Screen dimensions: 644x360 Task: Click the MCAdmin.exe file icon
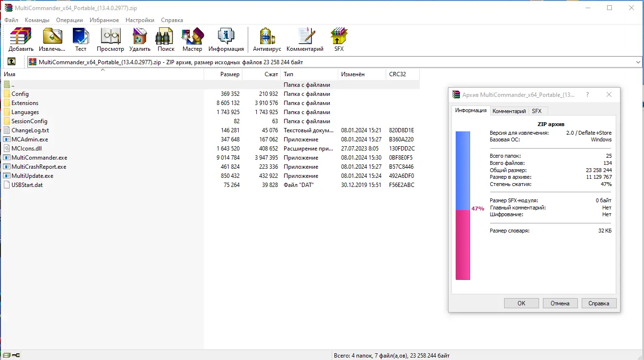pos(7,139)
